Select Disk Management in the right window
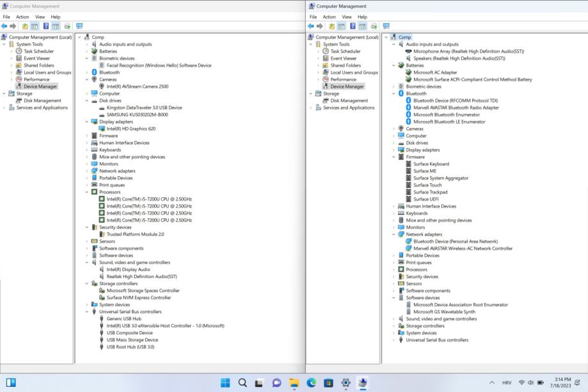The width and height of the screenshot is (588, 392). 349,101
